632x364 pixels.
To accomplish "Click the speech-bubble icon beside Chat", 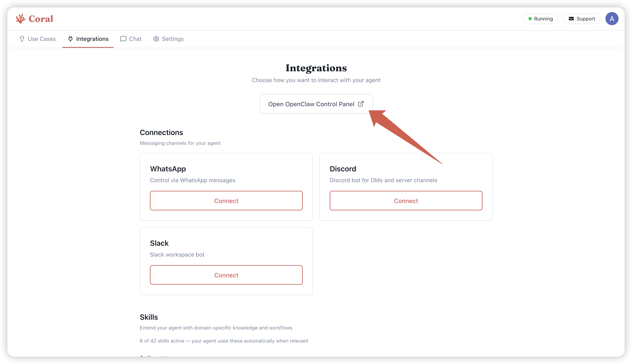I will (123, 39).
